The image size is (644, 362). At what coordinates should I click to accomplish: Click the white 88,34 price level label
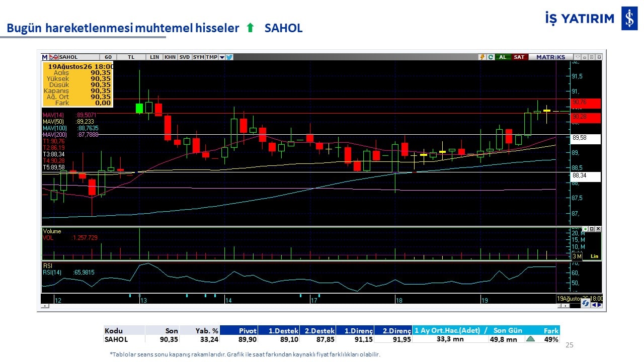(586, 176)
